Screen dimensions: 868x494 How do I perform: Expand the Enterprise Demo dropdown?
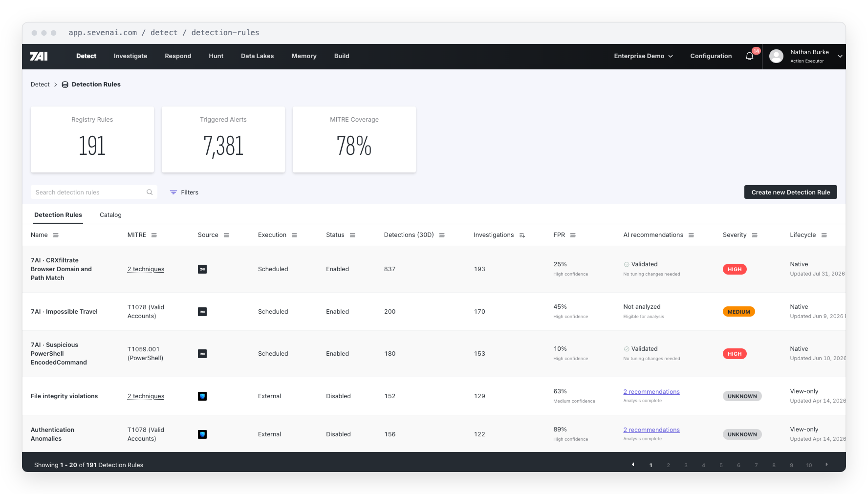point(643,56)
